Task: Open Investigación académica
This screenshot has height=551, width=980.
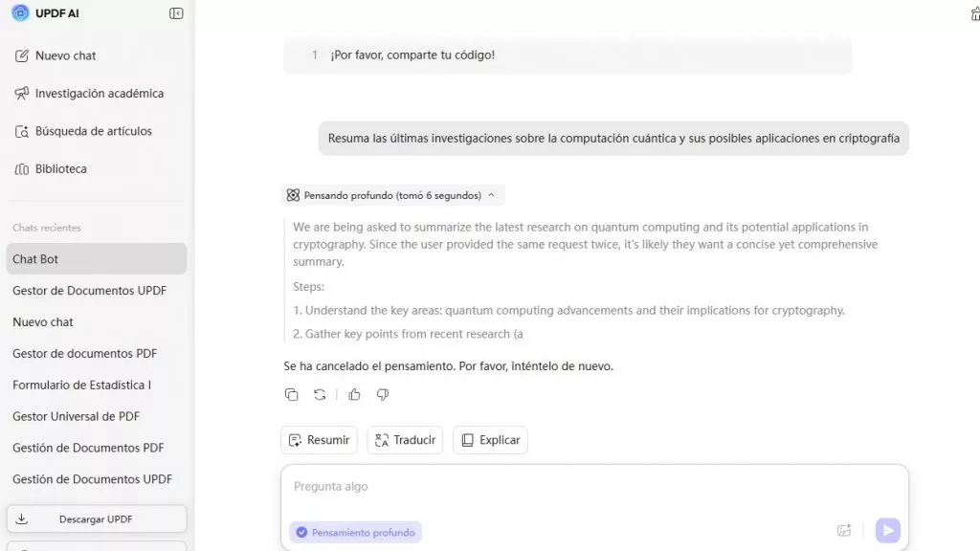Action: pos(99,94)
